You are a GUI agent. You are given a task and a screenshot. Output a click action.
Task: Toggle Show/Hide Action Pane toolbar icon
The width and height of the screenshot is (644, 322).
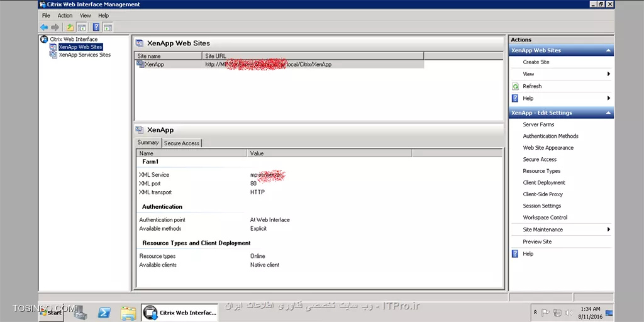tap(108, 28)
